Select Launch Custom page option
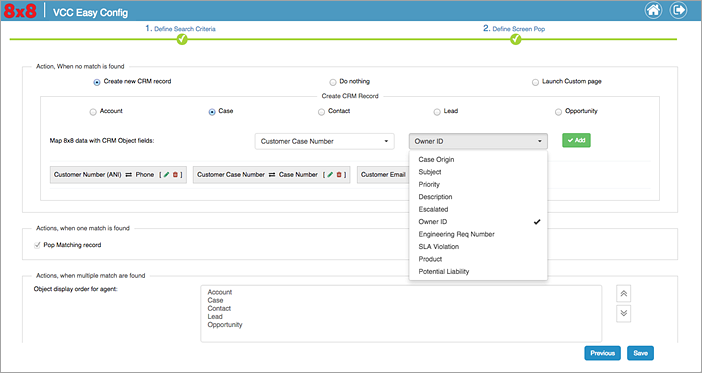702x373 pixels. pos(535,82)
